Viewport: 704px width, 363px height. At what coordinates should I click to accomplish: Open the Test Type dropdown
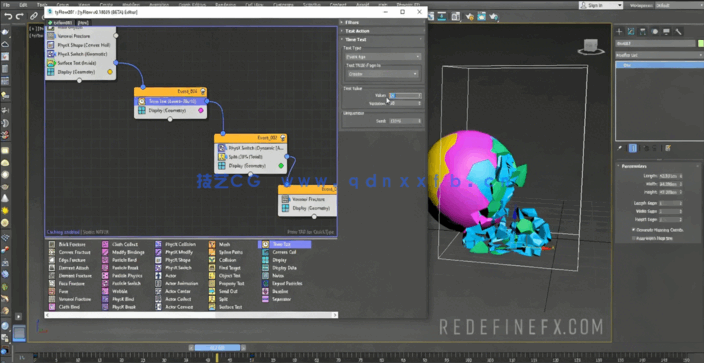click(x=383, y=57)
